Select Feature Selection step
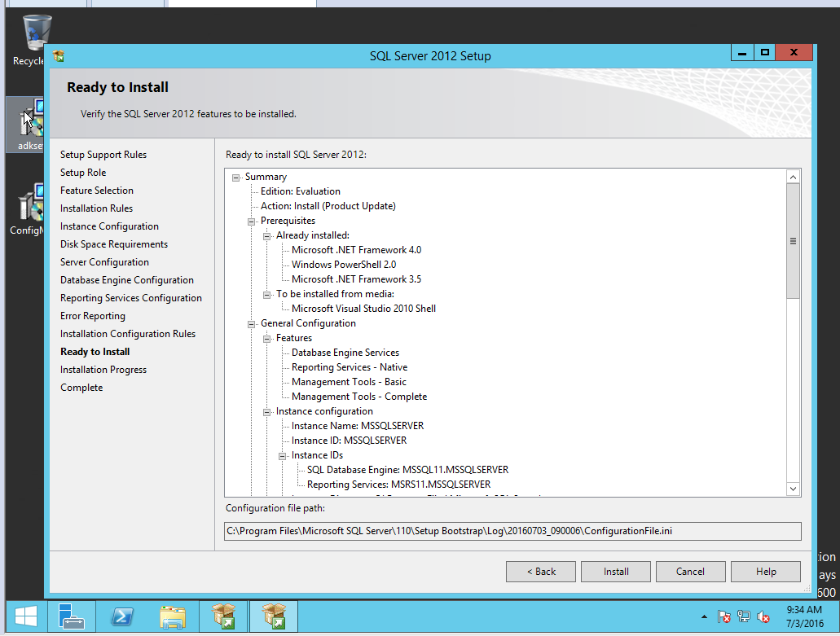Screen dimensions: 840x636 click(97, 191)
